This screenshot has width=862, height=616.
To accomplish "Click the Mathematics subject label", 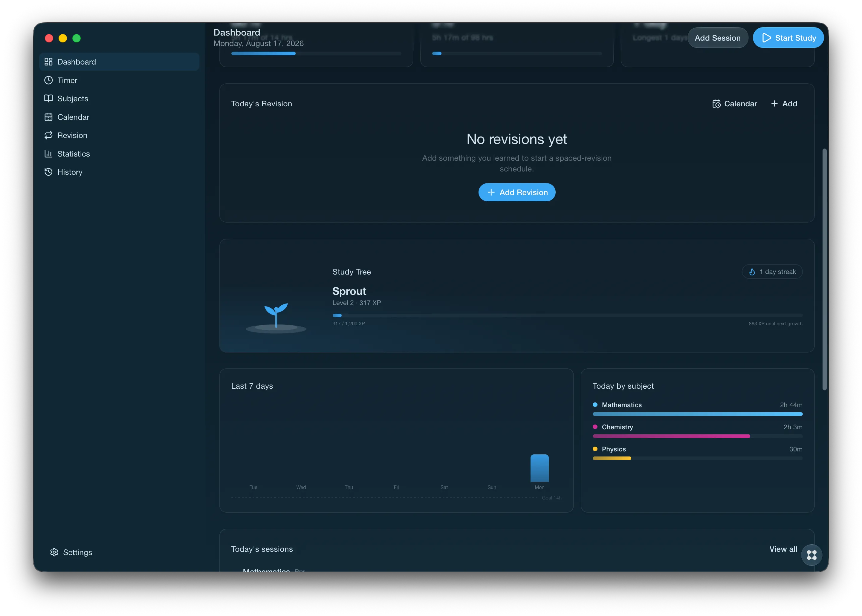I will click(621, 405).
